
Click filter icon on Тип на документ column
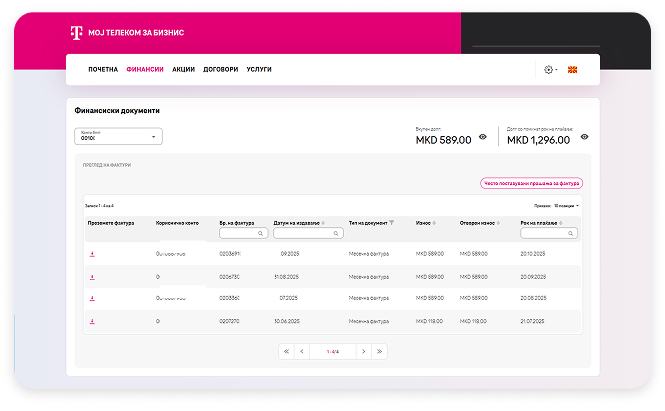click(x=392, y=222)
